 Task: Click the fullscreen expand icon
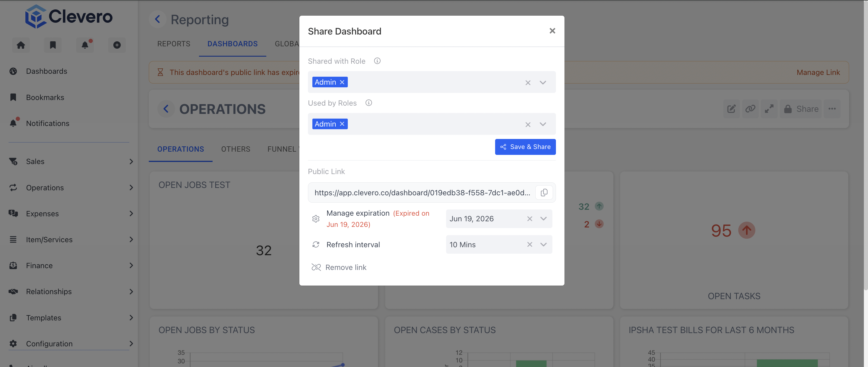[x=769, y=109]
